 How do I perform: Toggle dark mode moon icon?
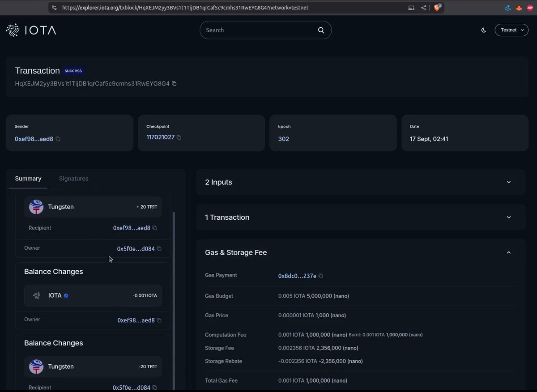[483, 30]
